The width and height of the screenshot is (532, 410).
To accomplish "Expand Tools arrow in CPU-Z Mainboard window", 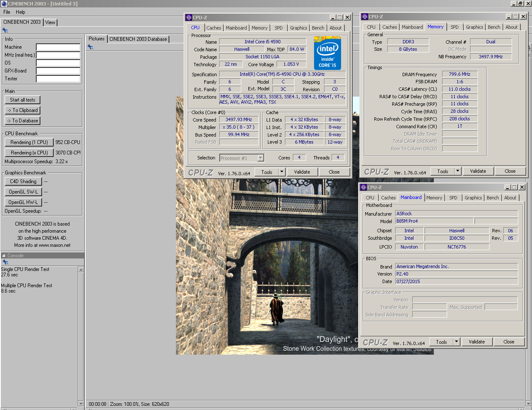I will (x=456, y=342).
